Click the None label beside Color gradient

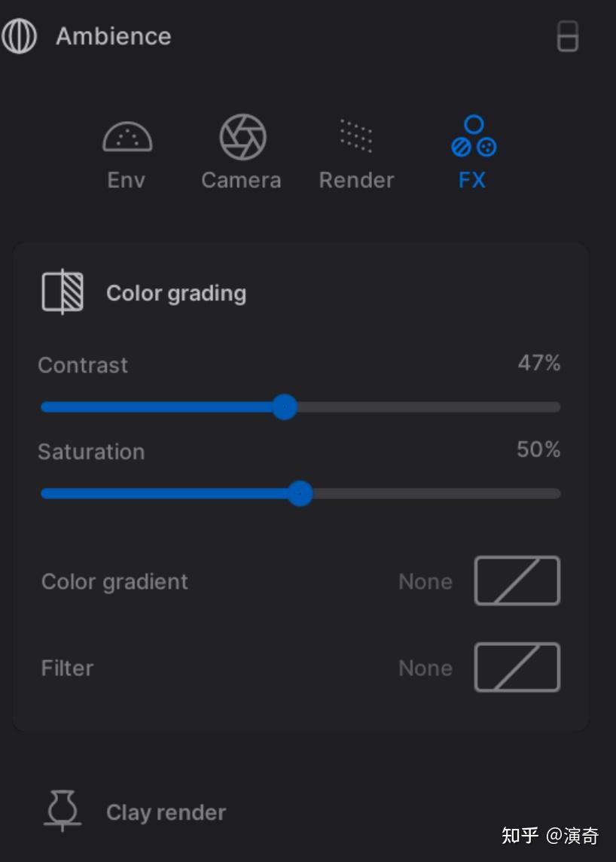[x=425, y=582]
